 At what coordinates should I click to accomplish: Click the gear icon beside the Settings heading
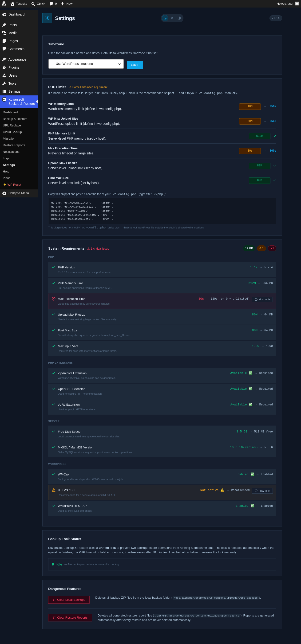[x=47, y=18]
